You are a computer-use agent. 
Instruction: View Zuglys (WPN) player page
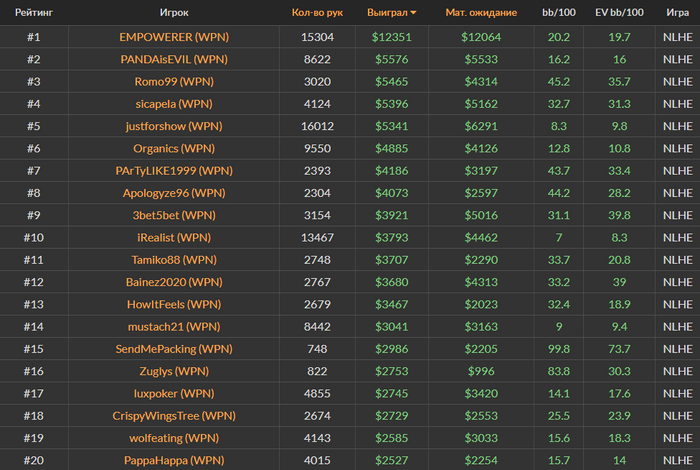[174, 371]
